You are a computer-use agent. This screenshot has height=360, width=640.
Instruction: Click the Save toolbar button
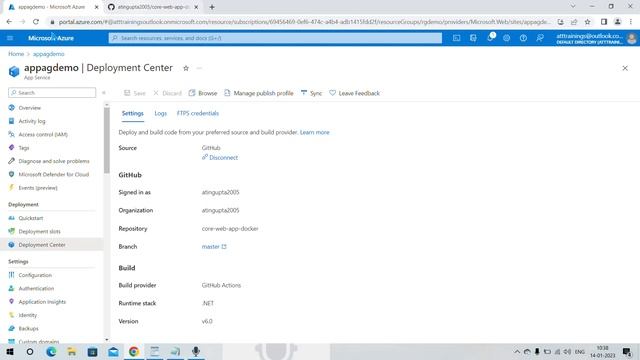(135, 93)
